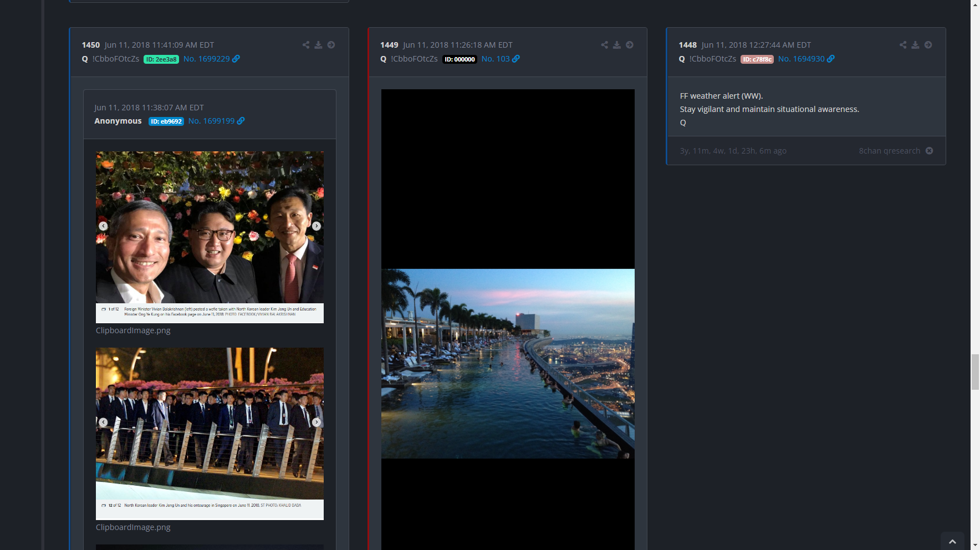Go to next image on selfie photo
The width and height of the screenshot is (980, 550).
tap(317, 226)
